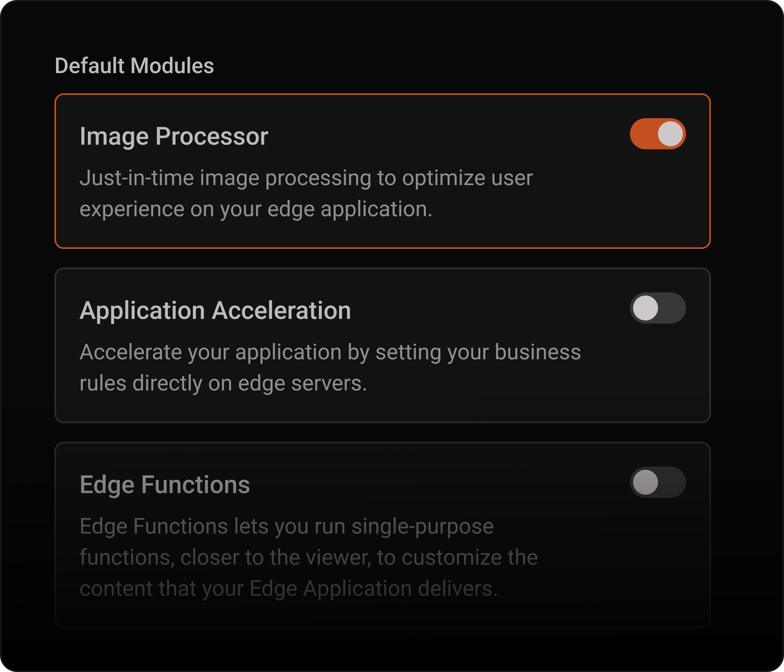Image resolution: width=784 pixels, height=672 pixels.
Task: Click the Application Acceleration toggle knob
Action: point(646,308)
